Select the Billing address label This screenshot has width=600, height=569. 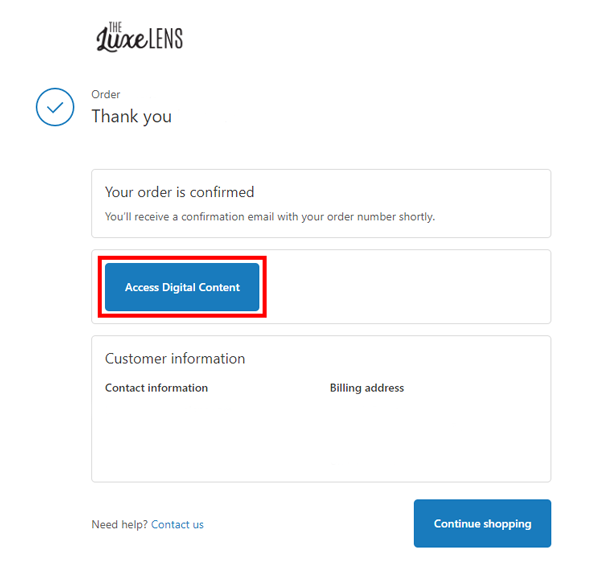367,388
